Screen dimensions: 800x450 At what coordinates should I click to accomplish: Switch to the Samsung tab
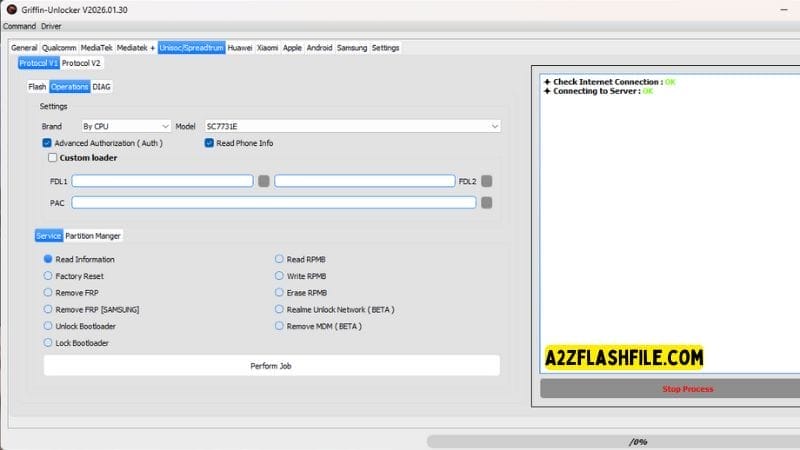pos(352,47)
